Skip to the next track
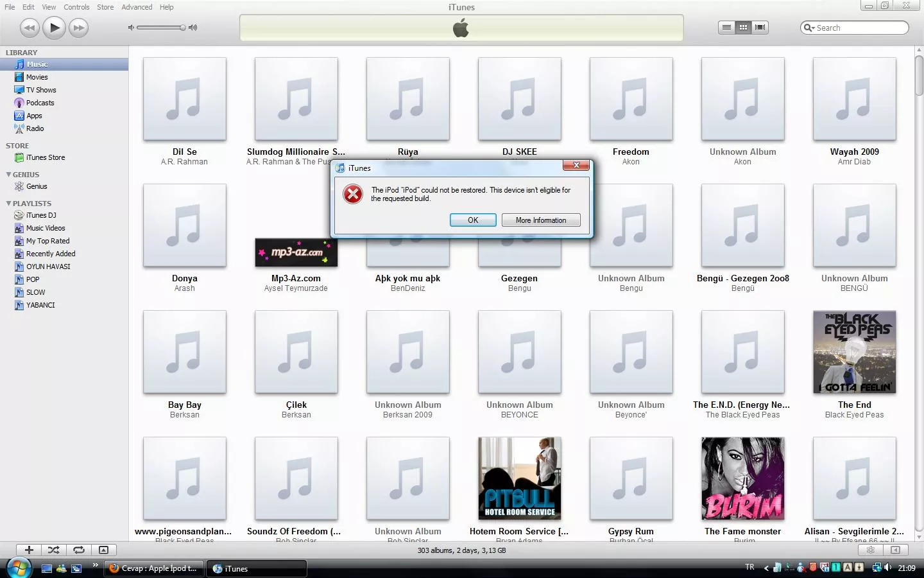Screen dimensions: 924x578 coord(78,28)
